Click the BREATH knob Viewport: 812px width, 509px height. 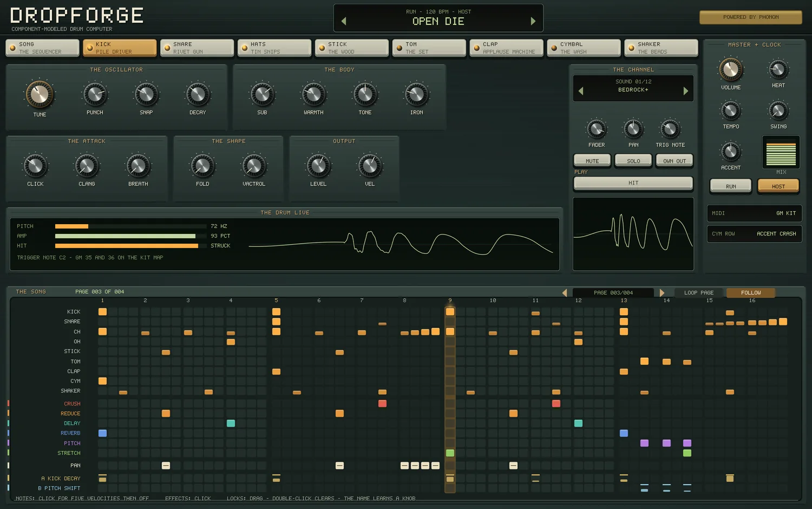[138, 166]
